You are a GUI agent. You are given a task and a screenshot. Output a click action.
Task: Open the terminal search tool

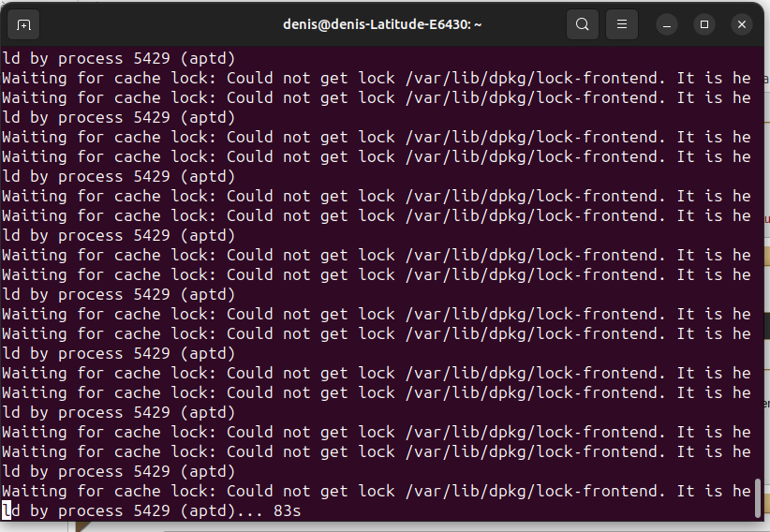tap(583, 24)
